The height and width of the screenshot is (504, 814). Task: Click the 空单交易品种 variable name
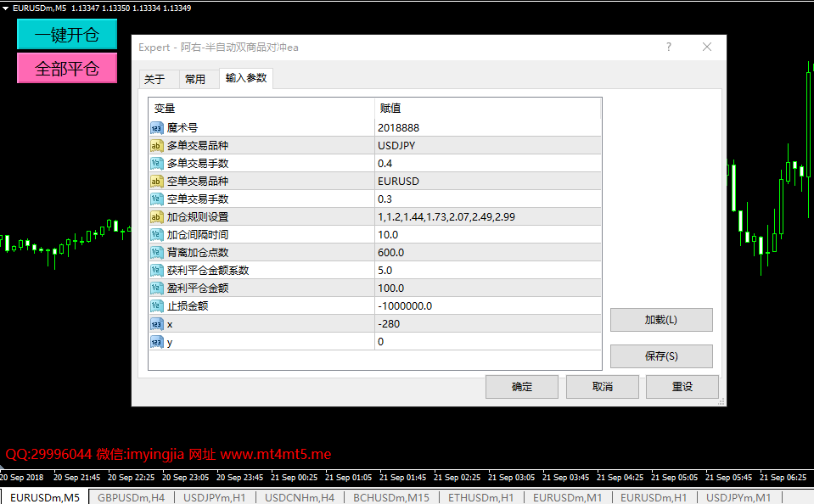click(197, 181)
